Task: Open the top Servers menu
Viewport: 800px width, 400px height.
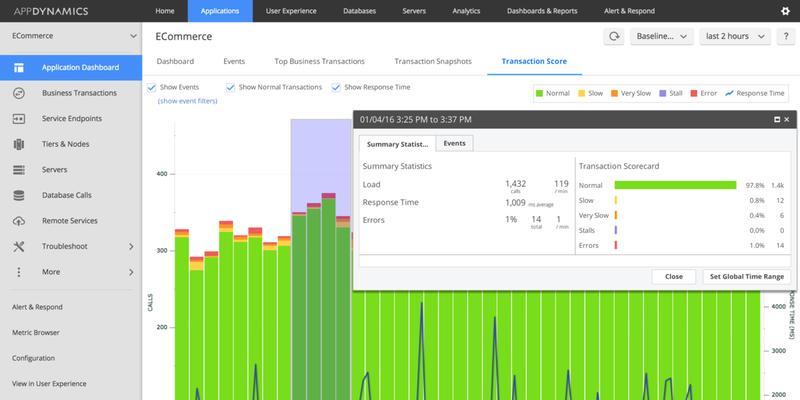Action: (414, 11)
